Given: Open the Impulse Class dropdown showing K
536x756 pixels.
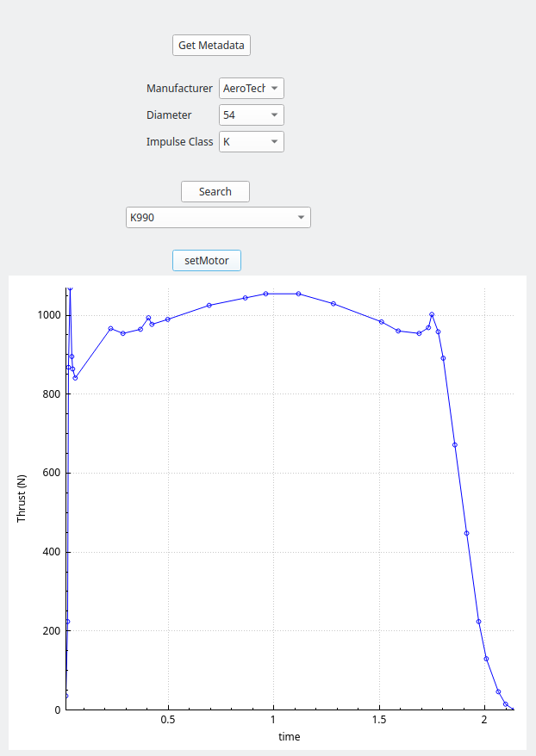Looking at the screenshot, I should click(251, 142).
